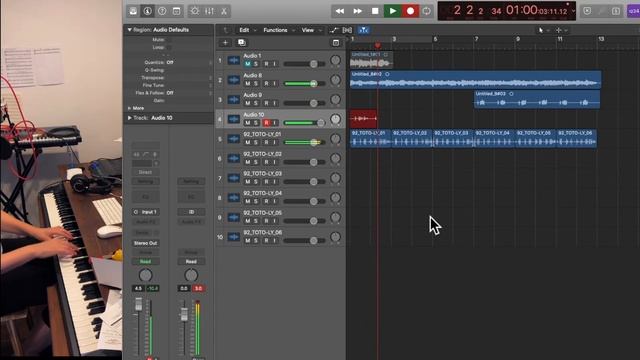640x360 pixels.
Task: Open the Flex & Follow Off menu
Action: point(170,93)
